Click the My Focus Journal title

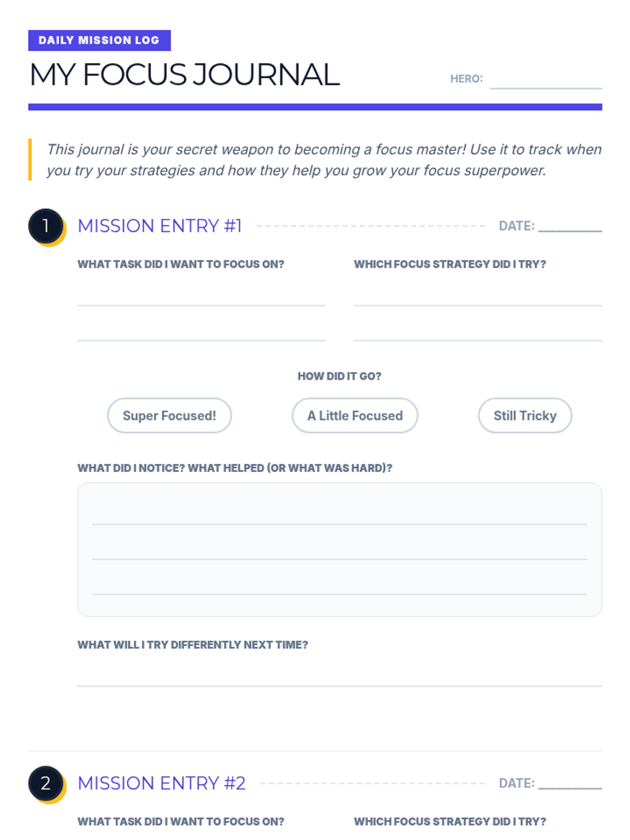(x=184, y=74)
